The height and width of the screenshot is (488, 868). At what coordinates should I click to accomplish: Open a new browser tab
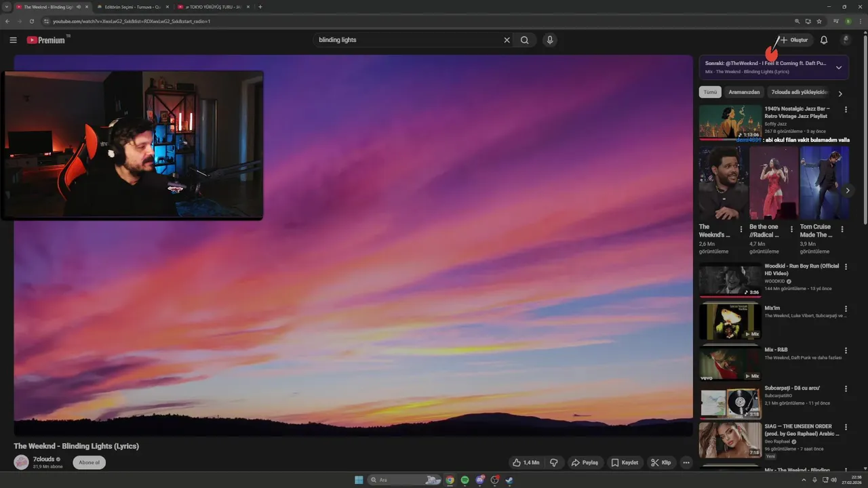point(260,7)
